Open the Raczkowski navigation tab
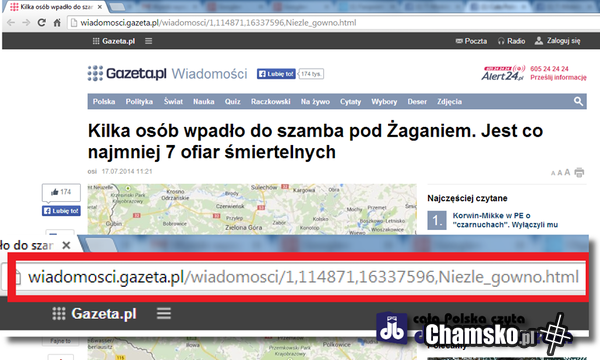The image size is (600, 360). tap(271, 102)
